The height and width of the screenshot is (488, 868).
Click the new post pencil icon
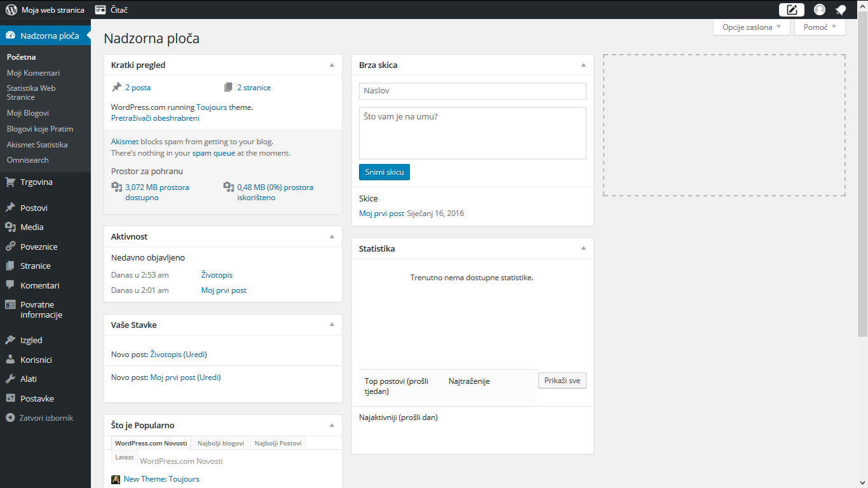pos(791,10)
